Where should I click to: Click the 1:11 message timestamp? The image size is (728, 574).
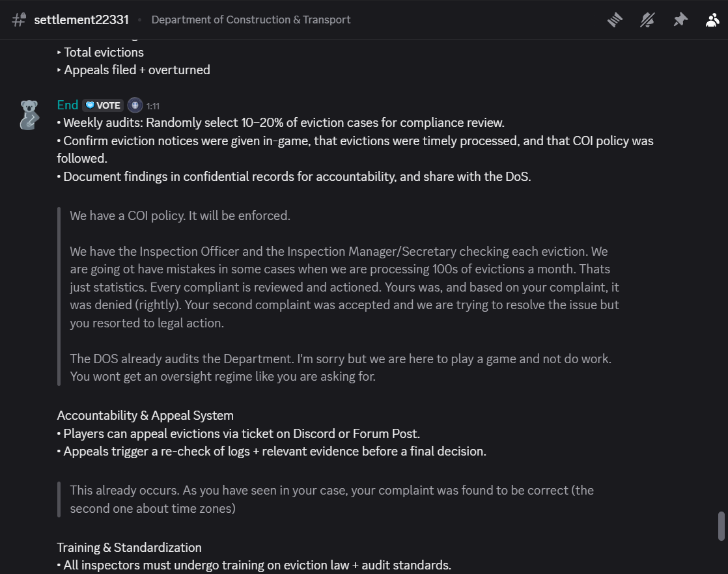153,106
